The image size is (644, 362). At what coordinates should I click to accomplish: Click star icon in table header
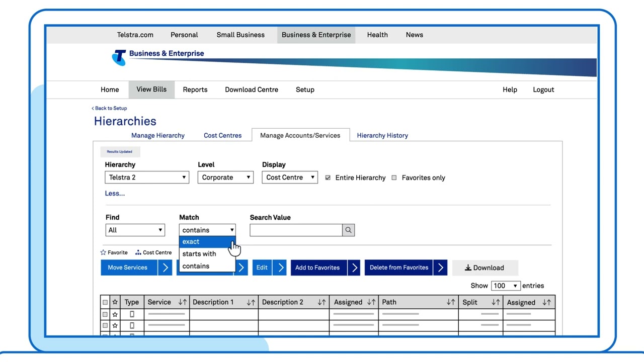pyautogui.click(x=115, y=302)
